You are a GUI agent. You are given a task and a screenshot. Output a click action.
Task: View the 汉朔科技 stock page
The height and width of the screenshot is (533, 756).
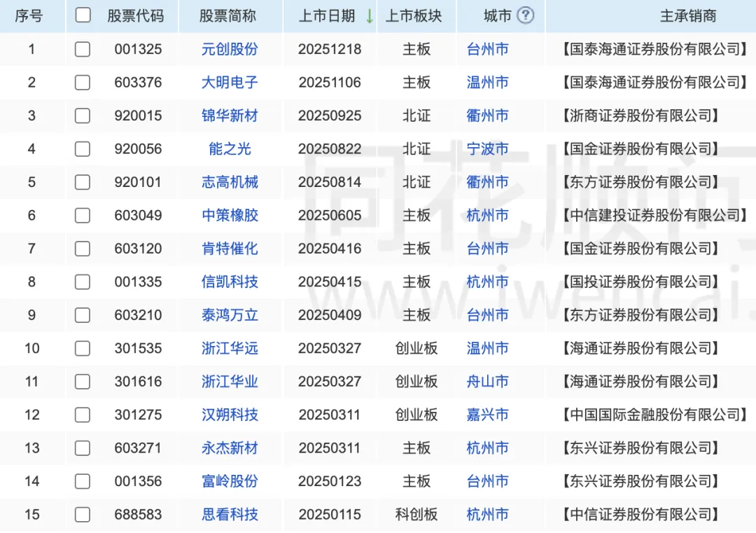[230, 415]
